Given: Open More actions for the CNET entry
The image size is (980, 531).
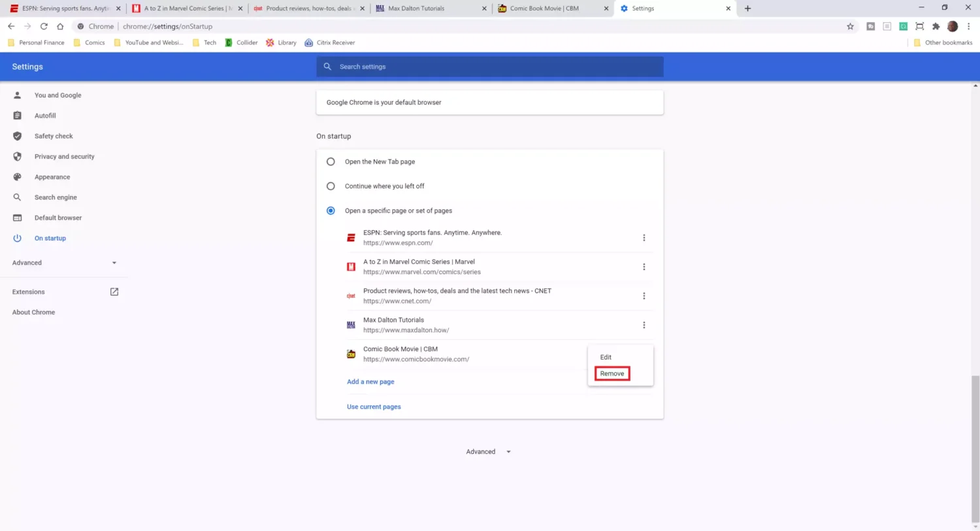Looking at the screenshot, I should (644, 296).
